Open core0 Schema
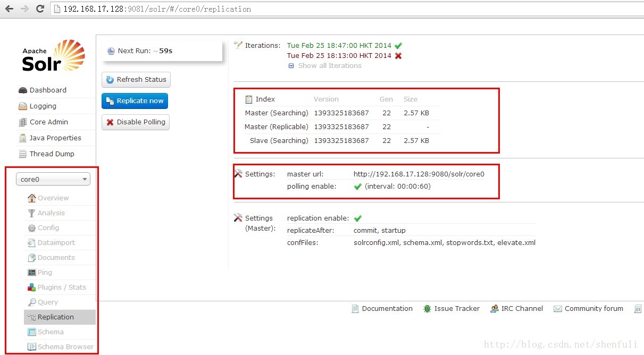Image resolution: width=644 pixels, height=355 pixels. [51, 332]
